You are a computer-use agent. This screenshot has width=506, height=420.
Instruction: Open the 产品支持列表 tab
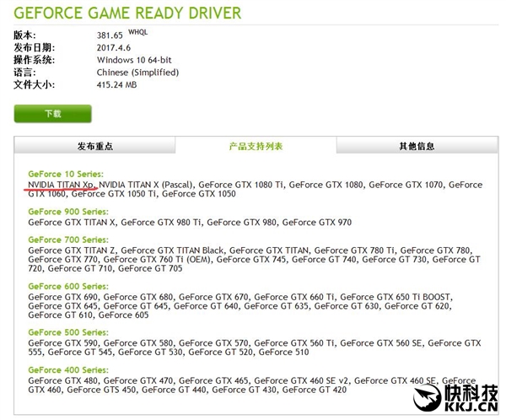pyautogui.click(x=256, y=146)
